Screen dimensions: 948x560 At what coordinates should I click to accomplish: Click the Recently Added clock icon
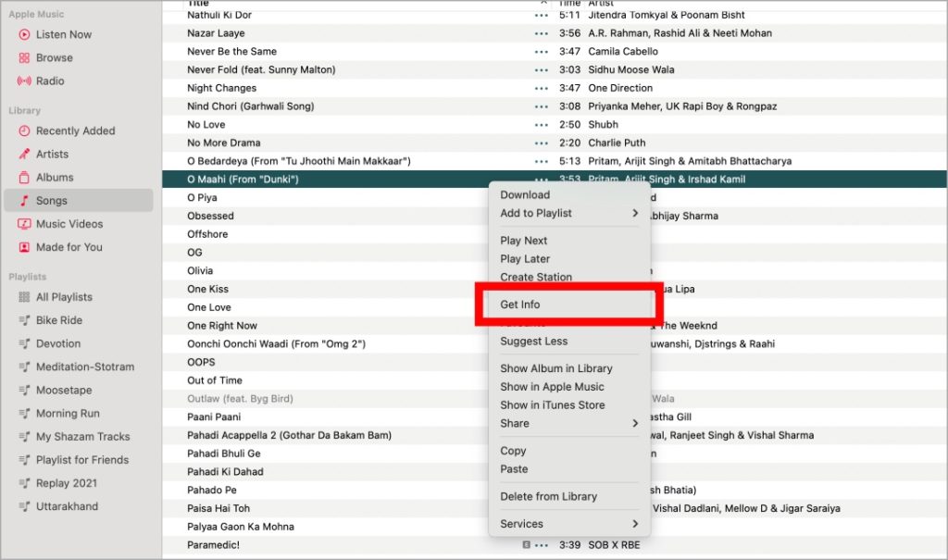24,131
